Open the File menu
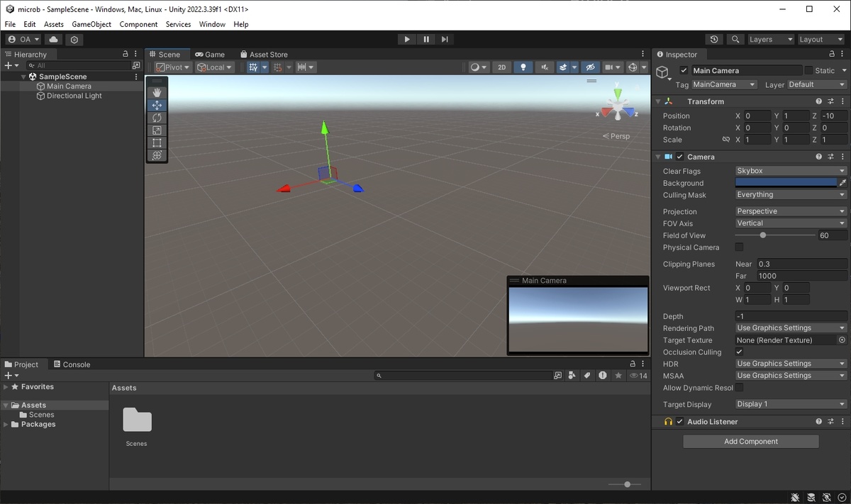 (10, 24)
